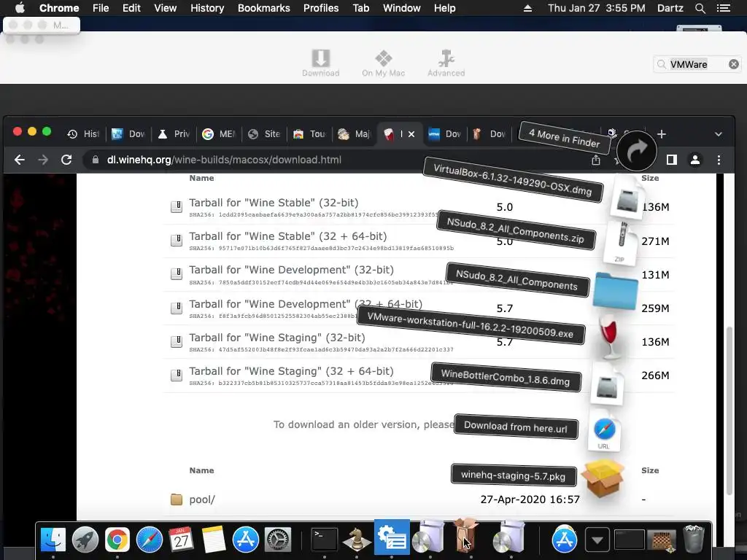Download Tarball for Wine Development (32 + 64-bit)
The width and height of the screenshot is (747, 560).
pos(306,304)
